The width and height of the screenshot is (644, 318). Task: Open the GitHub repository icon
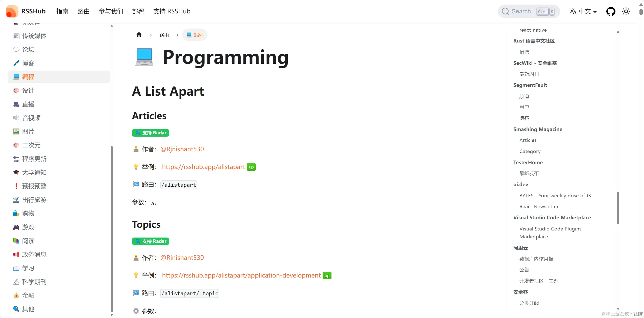coord(611,11)
